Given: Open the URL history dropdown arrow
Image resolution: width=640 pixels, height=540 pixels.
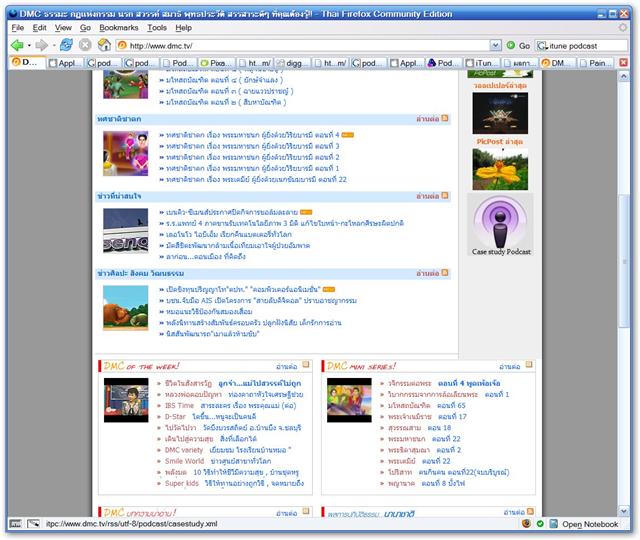Looking at the screenshot, I should [495, 46].
